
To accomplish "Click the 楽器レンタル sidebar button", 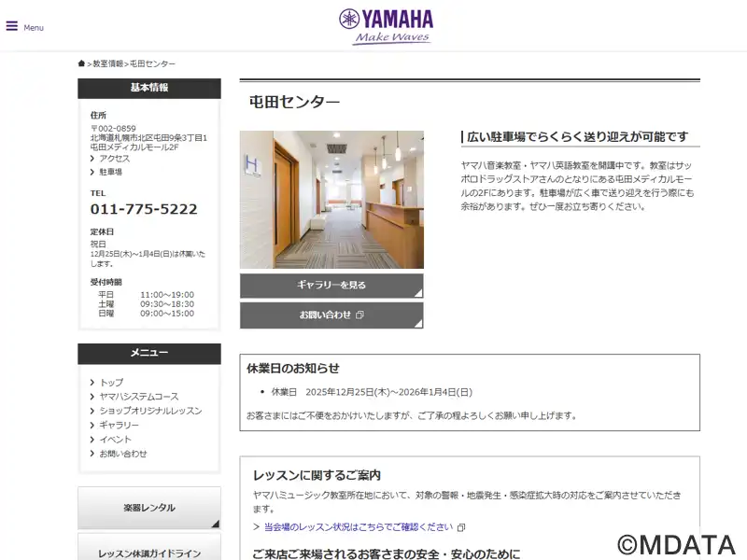I will tap(149, 508).
